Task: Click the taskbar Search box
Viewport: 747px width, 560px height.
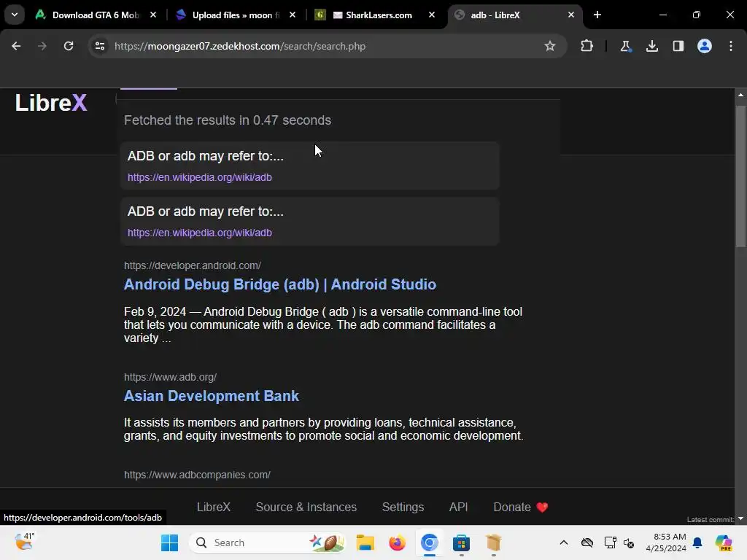Action: (x=267, y=542)
